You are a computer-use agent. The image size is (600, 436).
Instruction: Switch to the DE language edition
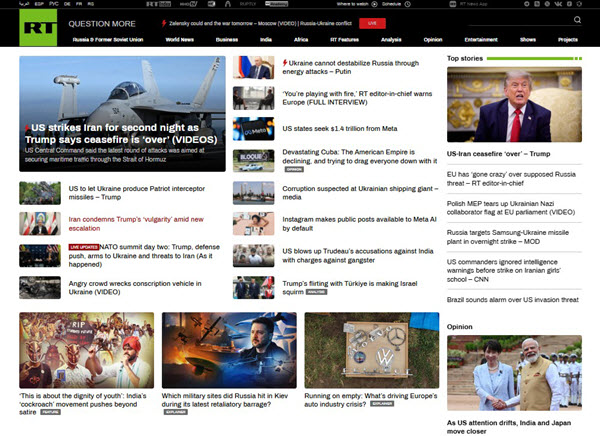coord(67,4)
